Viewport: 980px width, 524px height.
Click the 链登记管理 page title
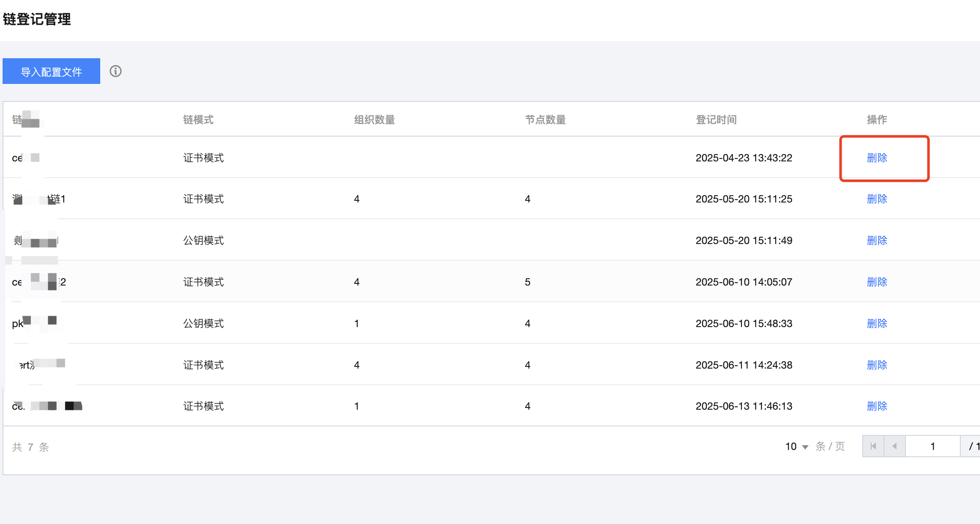[x=37, y=19]
